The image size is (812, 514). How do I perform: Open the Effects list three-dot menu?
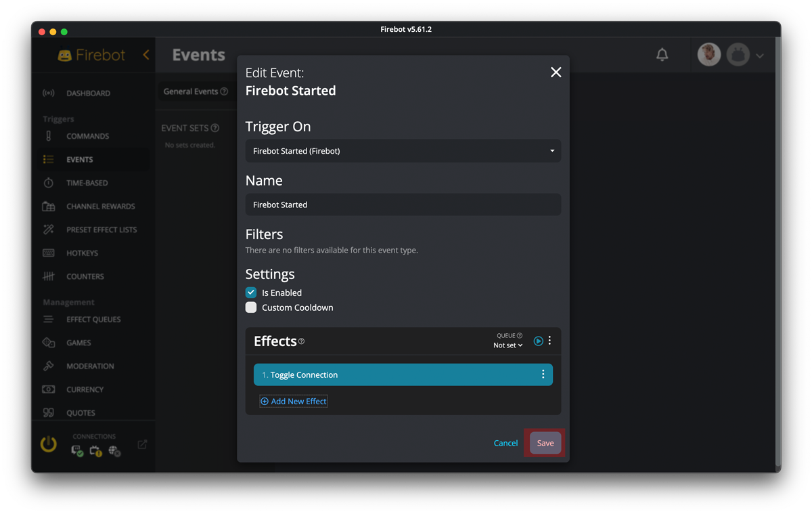549,341
